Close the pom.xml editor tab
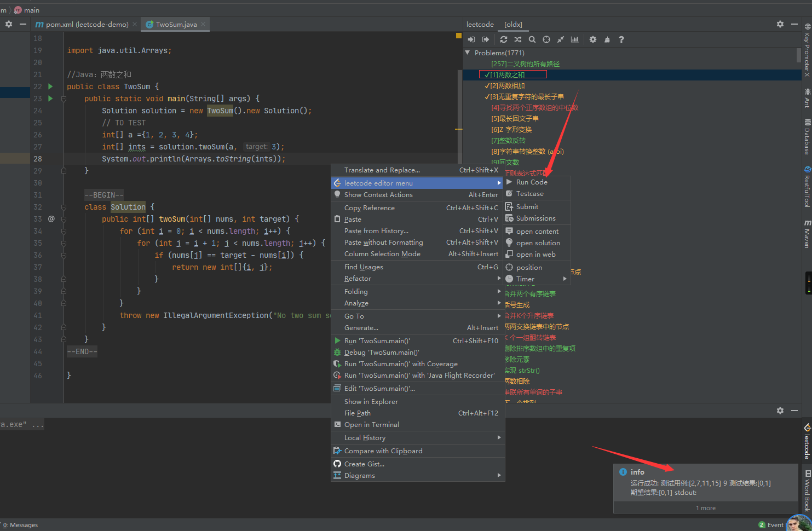The height and width of the screenshot is (531, 812). click(x=135, y=24)
